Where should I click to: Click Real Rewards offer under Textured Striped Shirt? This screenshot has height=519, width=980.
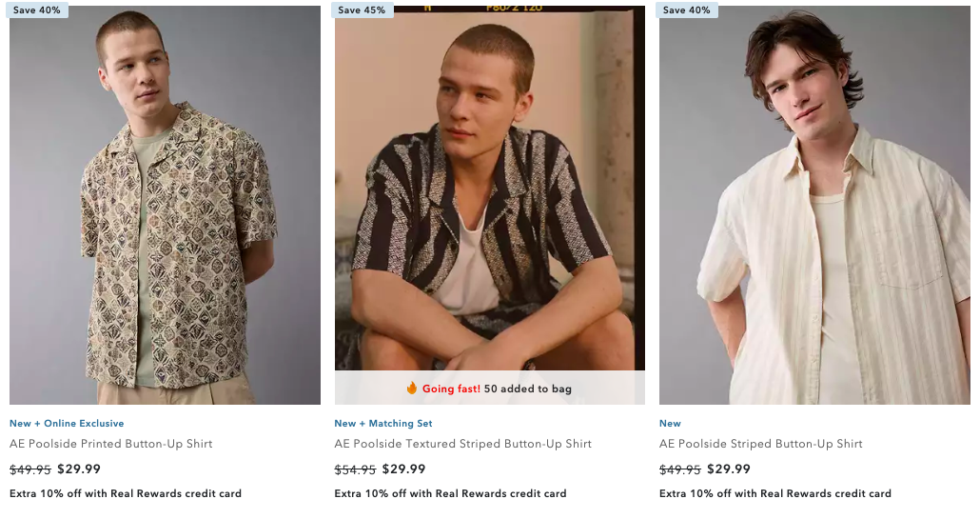[x=450, y=494]
